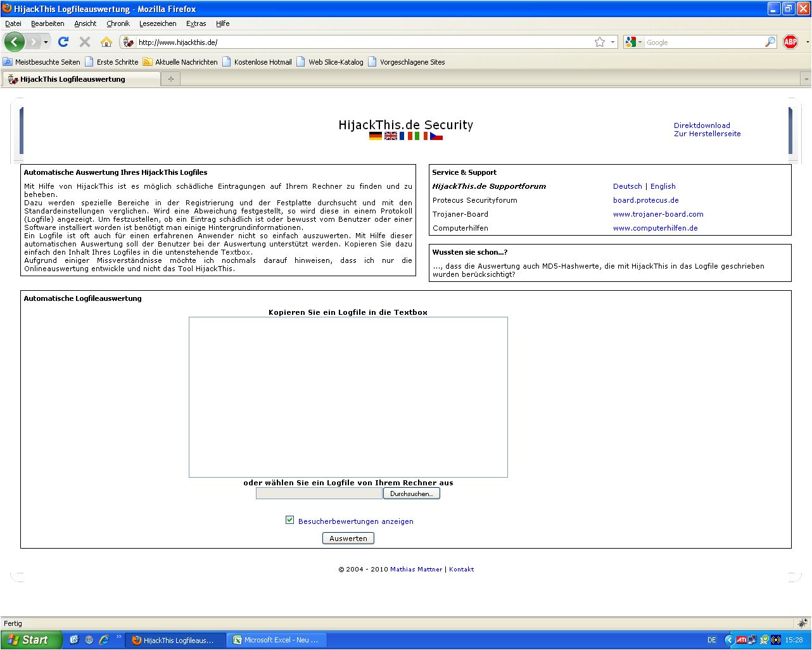The height and width of the screenshot is (650, 812).
Task: Click the ATI tray icon
Action: pyautogui.click(x=741, y=640)
